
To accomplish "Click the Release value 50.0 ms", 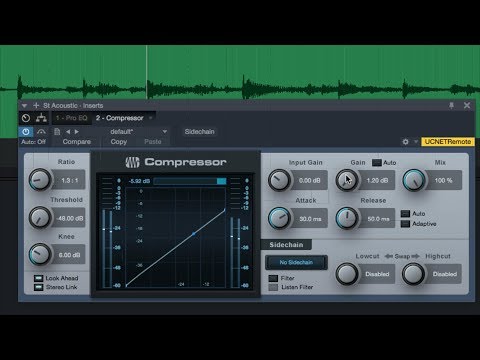I will tap(378, 219).
